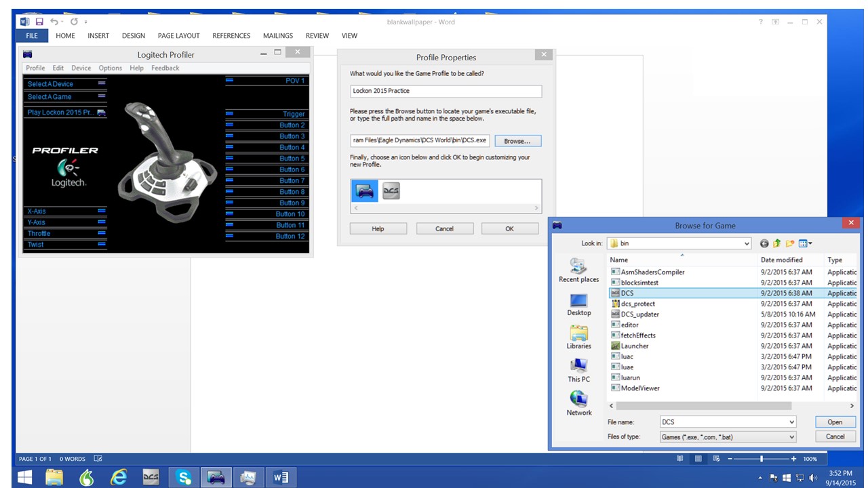Switch to Logitech Profiler taskbar icon
This screenshot has width=868, height=488.
coord(216,478)
